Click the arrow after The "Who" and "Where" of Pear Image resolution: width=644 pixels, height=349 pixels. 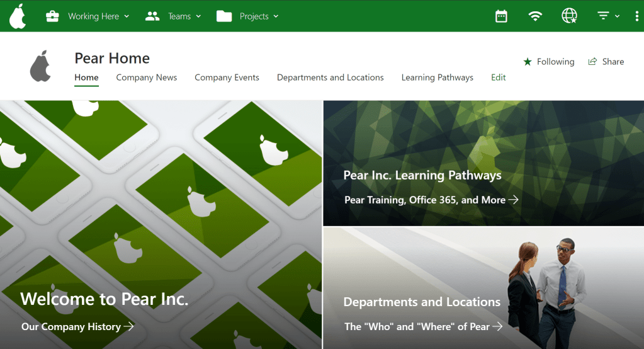coord(497,326)
